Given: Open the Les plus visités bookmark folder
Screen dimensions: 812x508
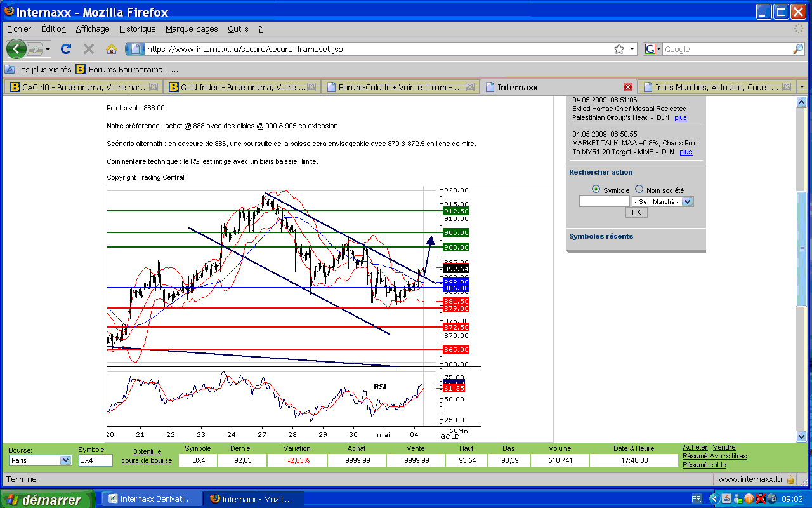Looking at the screenshot, I should [x=38, y=69].
